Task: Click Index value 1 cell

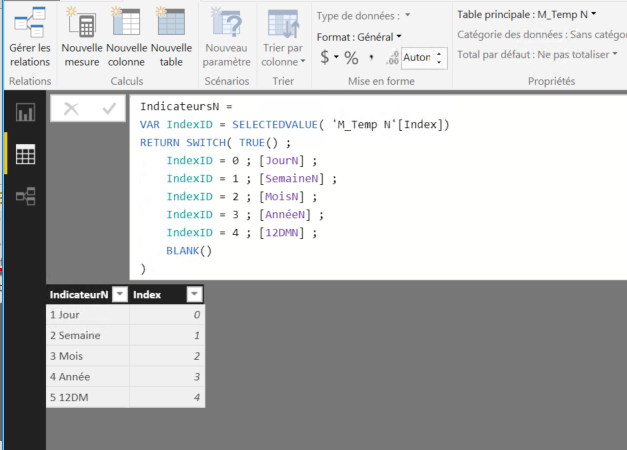Action: (x=167, y=335)
